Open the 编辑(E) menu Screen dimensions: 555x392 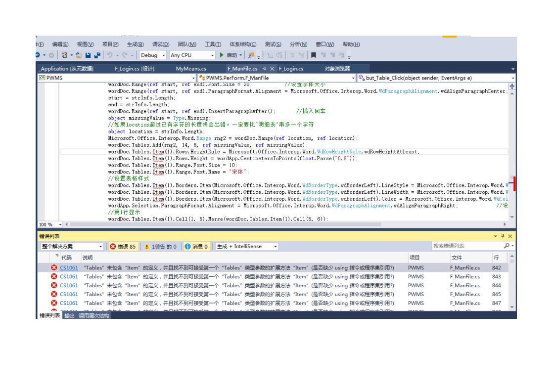60,44
